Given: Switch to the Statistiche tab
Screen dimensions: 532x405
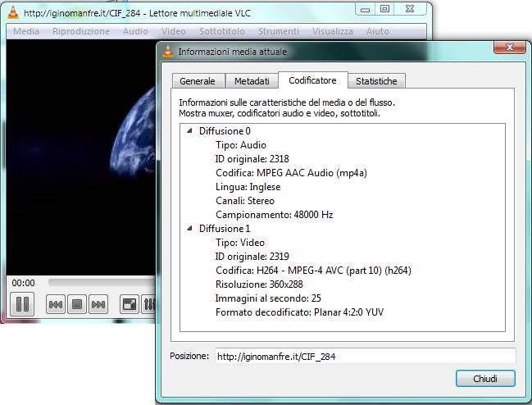Looking at the screenshot, I should click(376, 81).
